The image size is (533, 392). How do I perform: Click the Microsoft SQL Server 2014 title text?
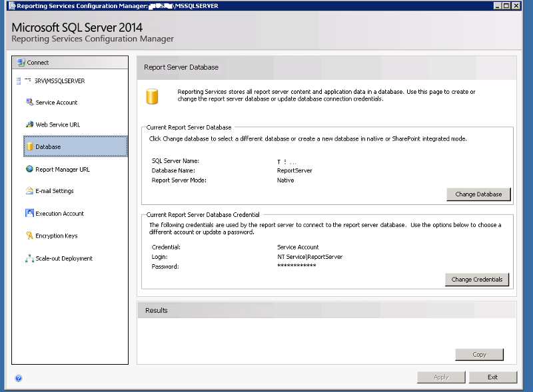coord(77,27)
